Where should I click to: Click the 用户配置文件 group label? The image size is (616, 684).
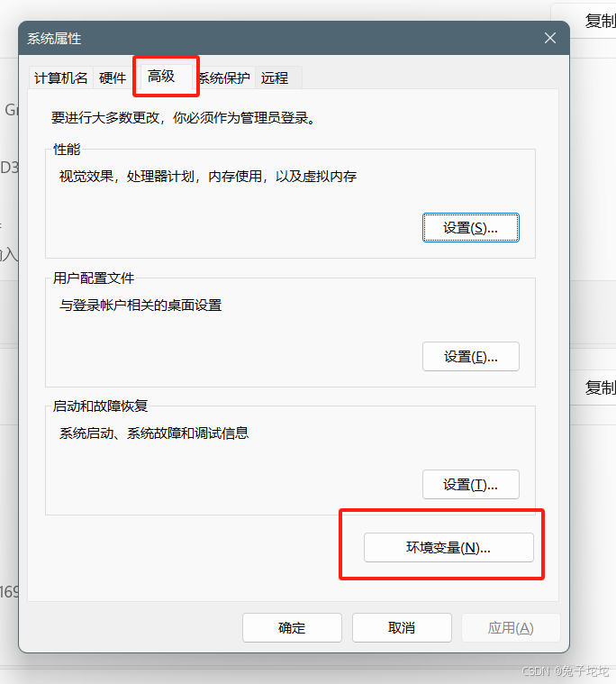(94, 278)
